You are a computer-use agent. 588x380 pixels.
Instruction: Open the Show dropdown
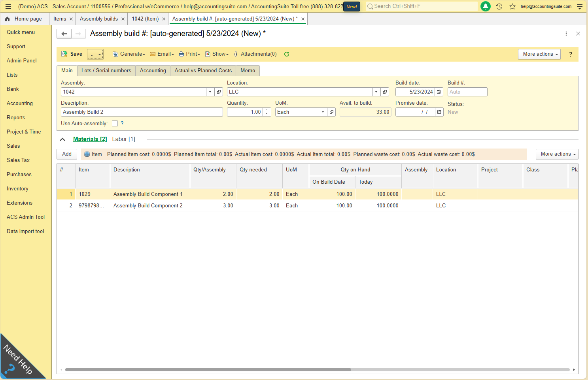[x=217, y=54]
